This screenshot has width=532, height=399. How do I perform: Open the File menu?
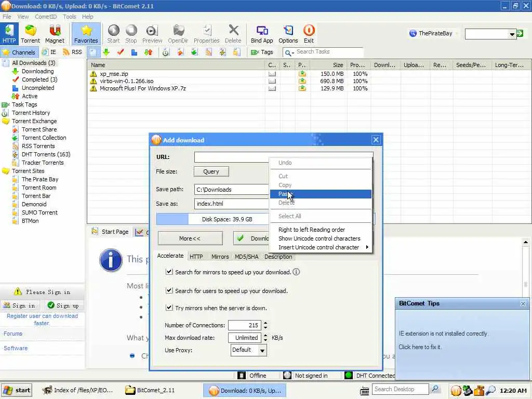tap(7, 17)
